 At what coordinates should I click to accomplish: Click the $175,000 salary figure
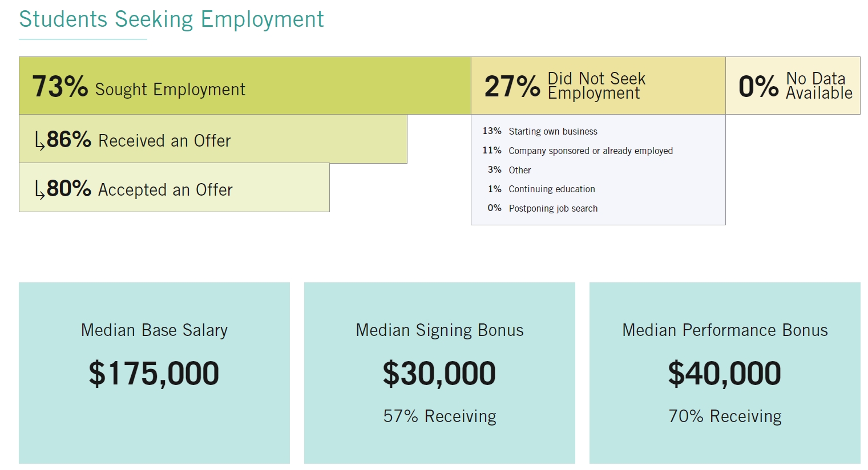point(154,374)
